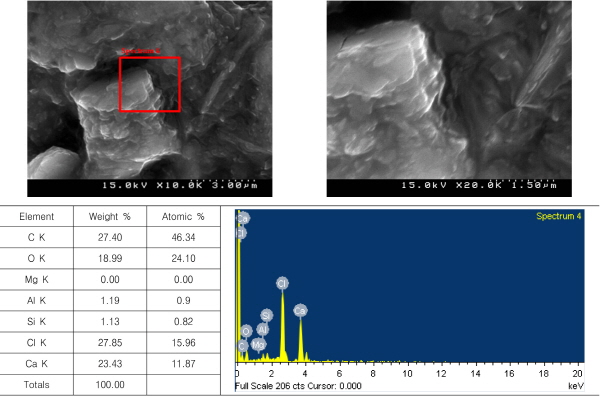Click the Ca K weight value 23.43

coord(110,364)
